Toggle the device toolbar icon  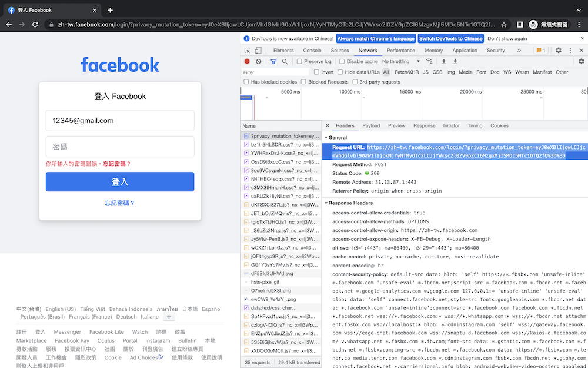[258, 50]
